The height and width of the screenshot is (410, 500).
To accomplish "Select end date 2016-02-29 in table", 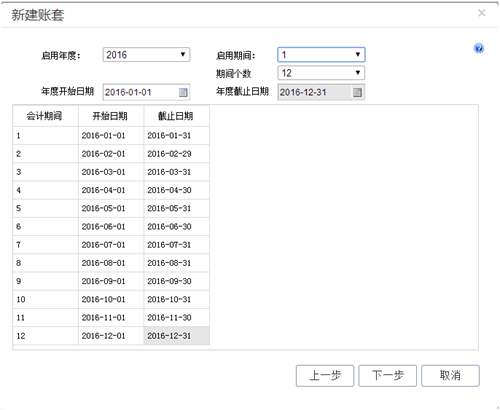I will point(177,154).
